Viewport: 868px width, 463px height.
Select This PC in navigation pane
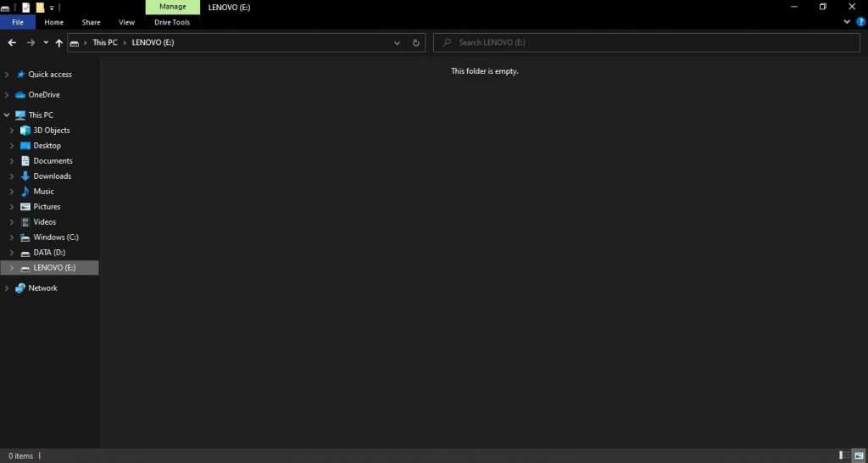coord(41,114)
